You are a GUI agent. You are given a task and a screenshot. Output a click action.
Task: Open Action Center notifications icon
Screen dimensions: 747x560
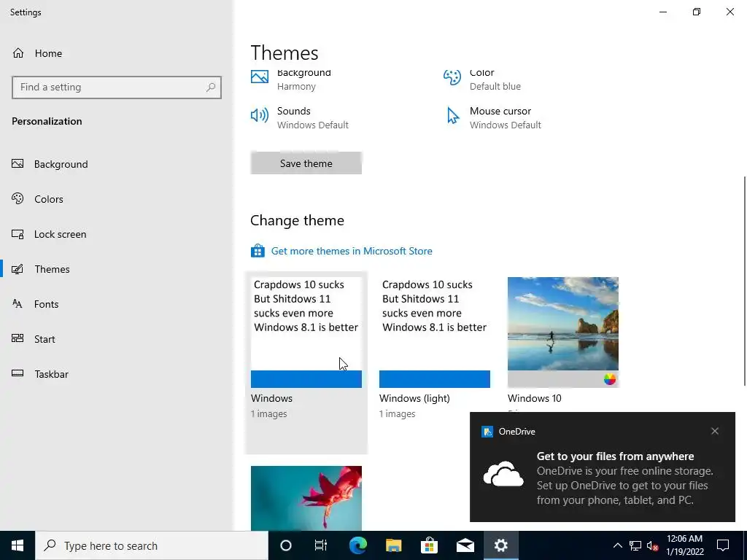(x=723, y=545)
